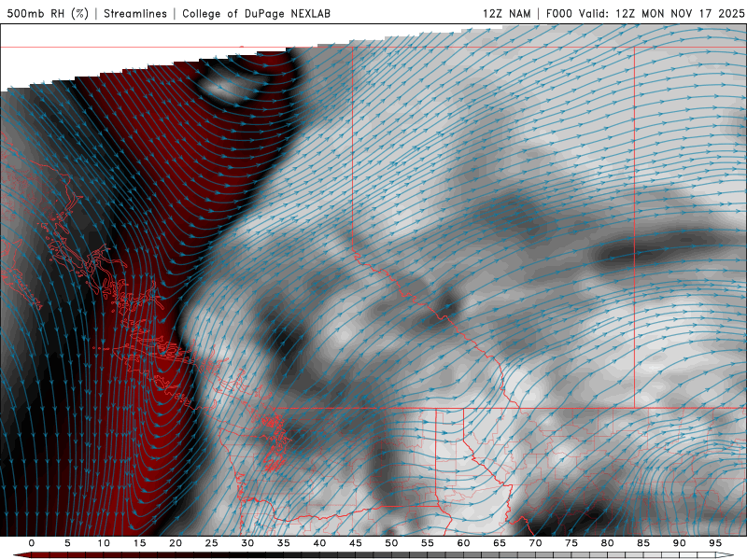Click the 75 value on the color scale
The height and width of the screenshot is (560, 747).
[x=571, y=543]
